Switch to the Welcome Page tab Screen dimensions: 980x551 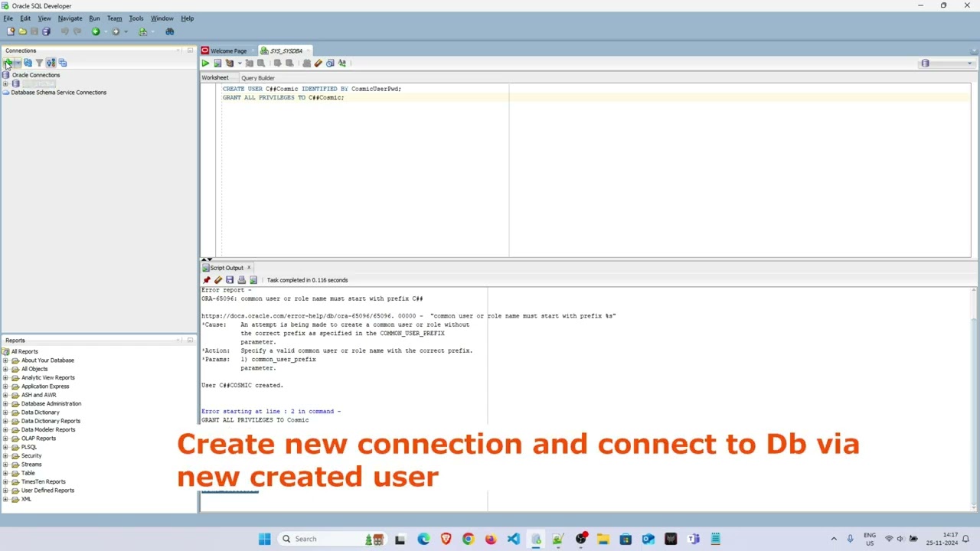click(x=228, y=51)
